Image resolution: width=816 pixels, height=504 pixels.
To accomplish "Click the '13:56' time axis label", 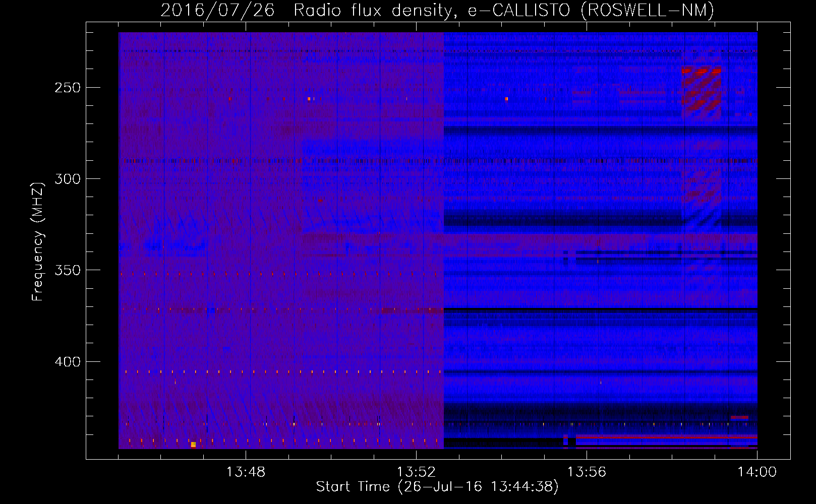I will point(587,472).
